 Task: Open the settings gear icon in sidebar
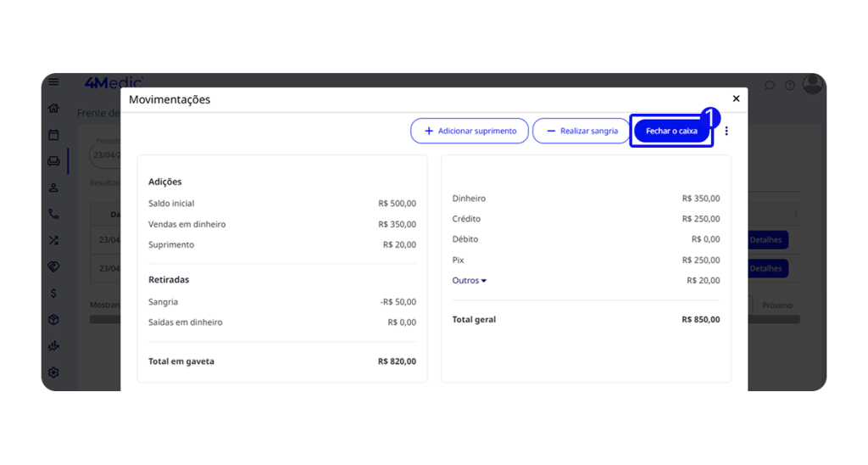(53, 373)
